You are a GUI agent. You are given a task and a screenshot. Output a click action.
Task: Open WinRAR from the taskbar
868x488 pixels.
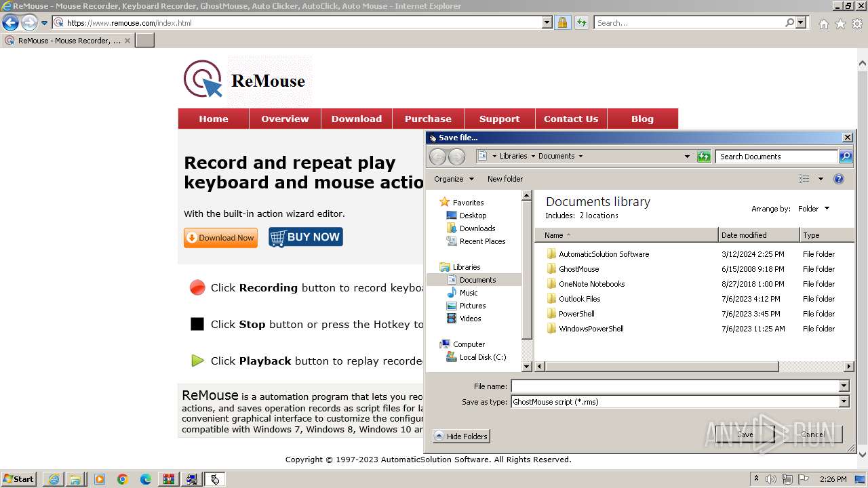(x=169, y=479)
